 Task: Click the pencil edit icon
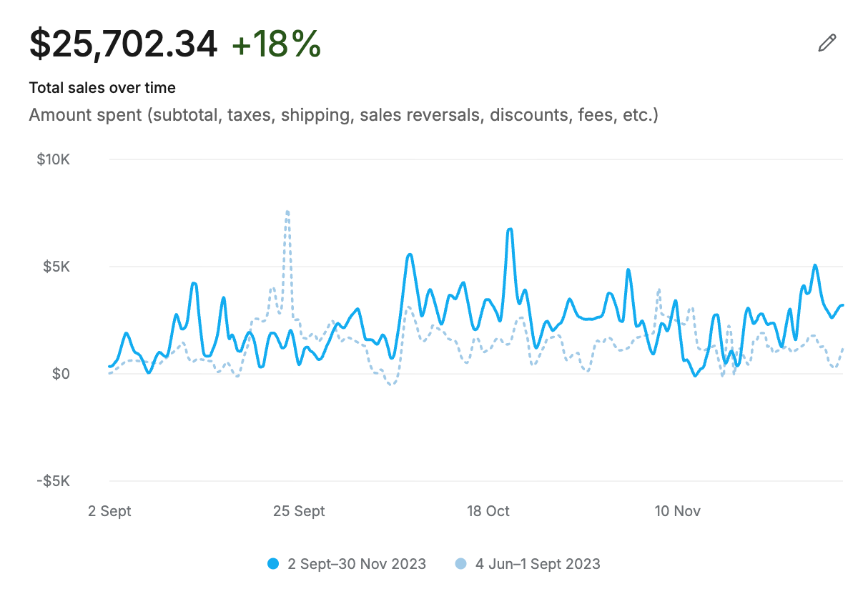[827, 43]
